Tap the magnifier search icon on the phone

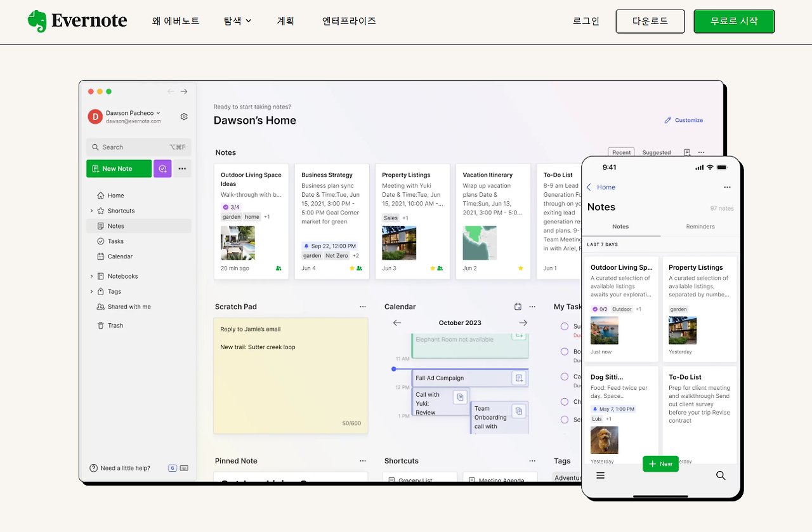(x=721, y=475)
